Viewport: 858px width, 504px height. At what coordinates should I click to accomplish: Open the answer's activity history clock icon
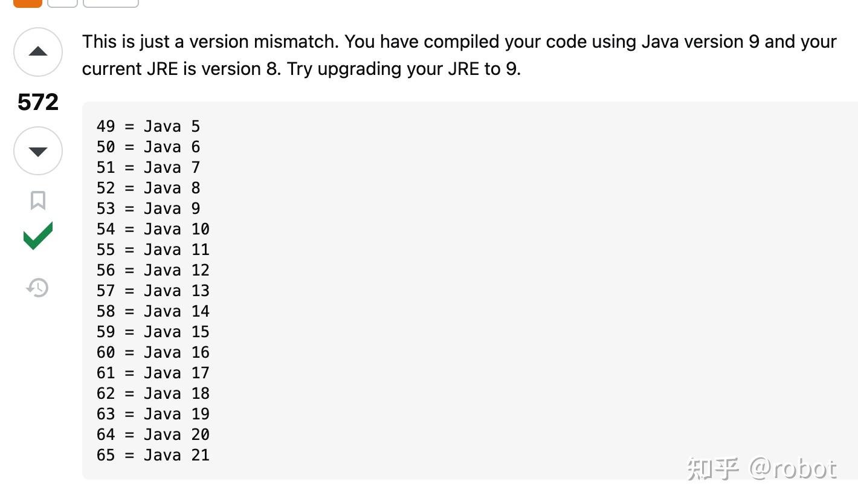(x=37, y=288)
